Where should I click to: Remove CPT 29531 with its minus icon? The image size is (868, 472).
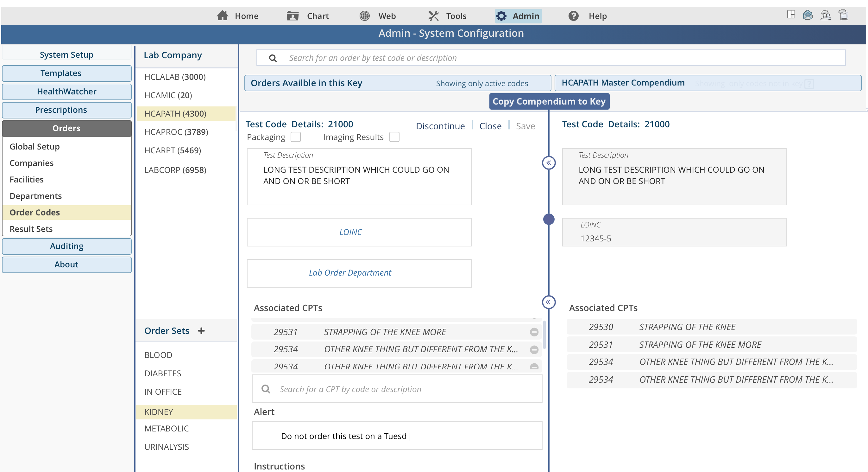coord(534,332)
